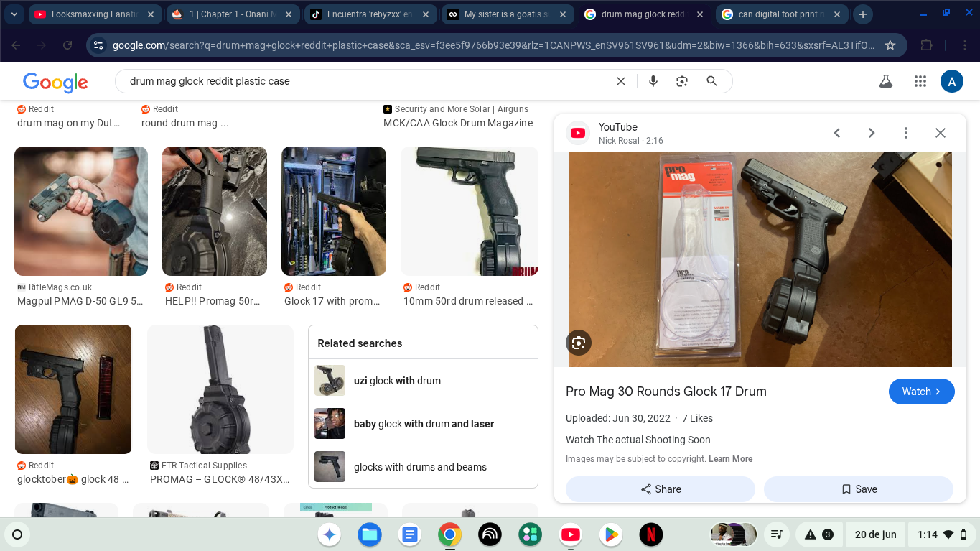Open 'drum mag on my Dut…' Reddit result
980x551 pixels.
[x=69, y=123]
